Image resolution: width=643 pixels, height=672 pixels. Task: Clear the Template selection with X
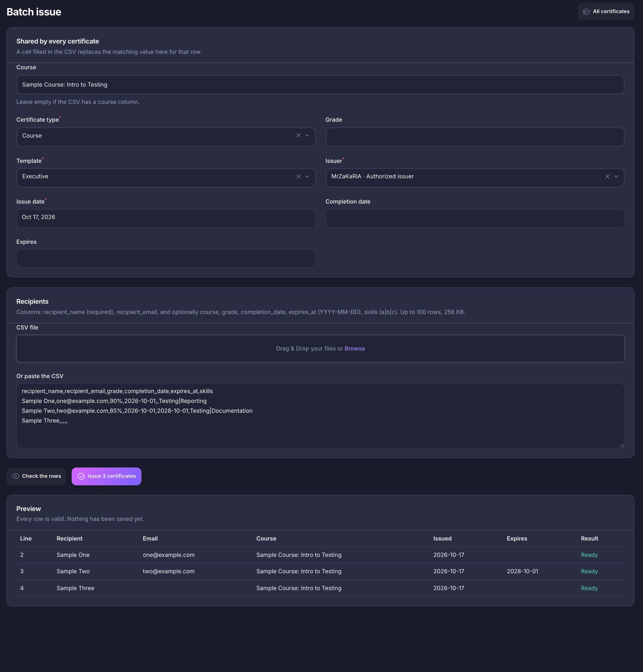298,176
